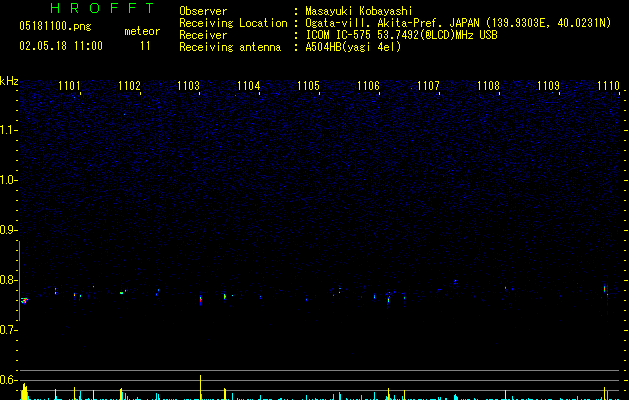
Task: Click the 1109 time marker
Action: [548, 86]
